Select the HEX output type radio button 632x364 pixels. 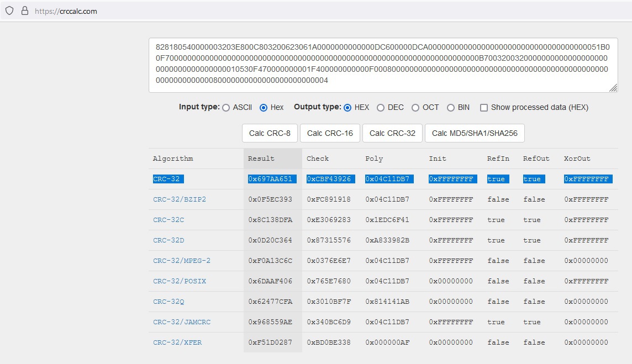click(347, 108)
